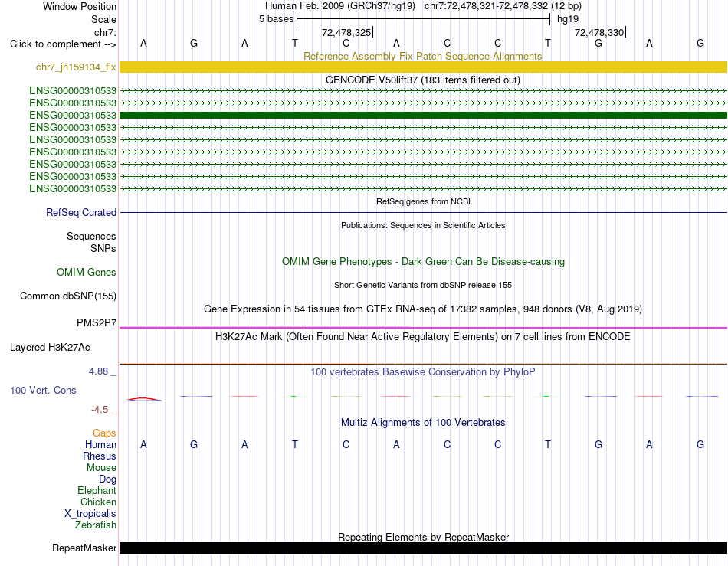Click the -4.5 lower scale value

click(x=100, y=409)
